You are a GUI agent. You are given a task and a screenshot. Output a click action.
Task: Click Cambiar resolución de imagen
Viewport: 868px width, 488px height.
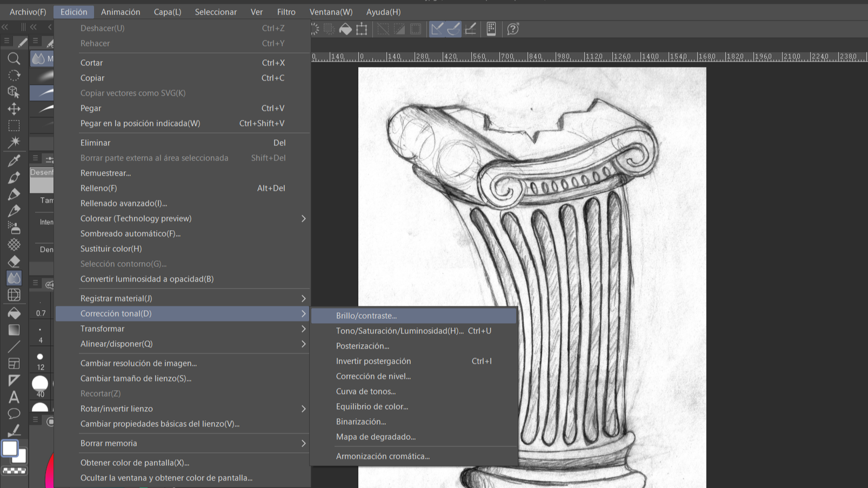[x=138, y=363]
